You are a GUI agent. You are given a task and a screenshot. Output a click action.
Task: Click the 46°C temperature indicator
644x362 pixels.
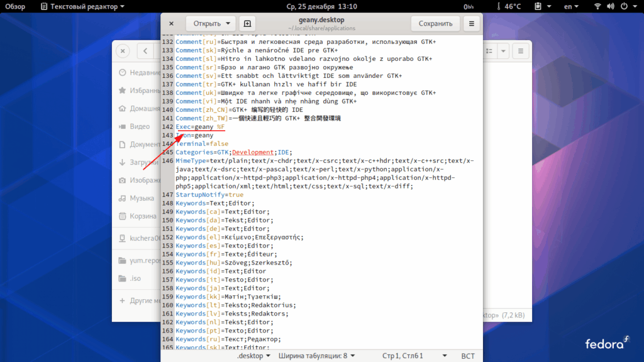pyautogui.click(x=509, y=6)
